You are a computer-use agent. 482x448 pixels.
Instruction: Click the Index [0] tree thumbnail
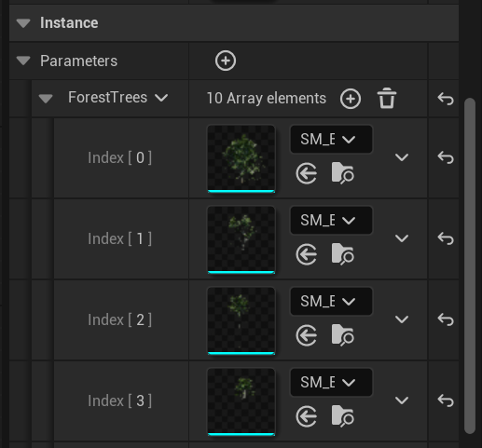point(241,158)
